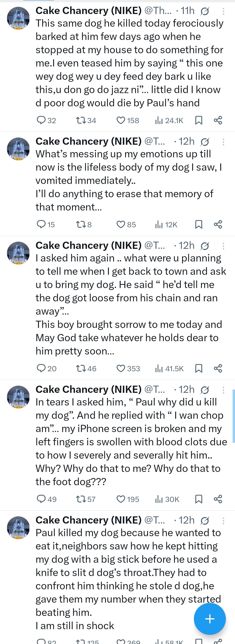The width and height of the screenshot is (235, 644).
Task: Open three-dot menu on 'I asked him again' tweet
Action: 223,246
